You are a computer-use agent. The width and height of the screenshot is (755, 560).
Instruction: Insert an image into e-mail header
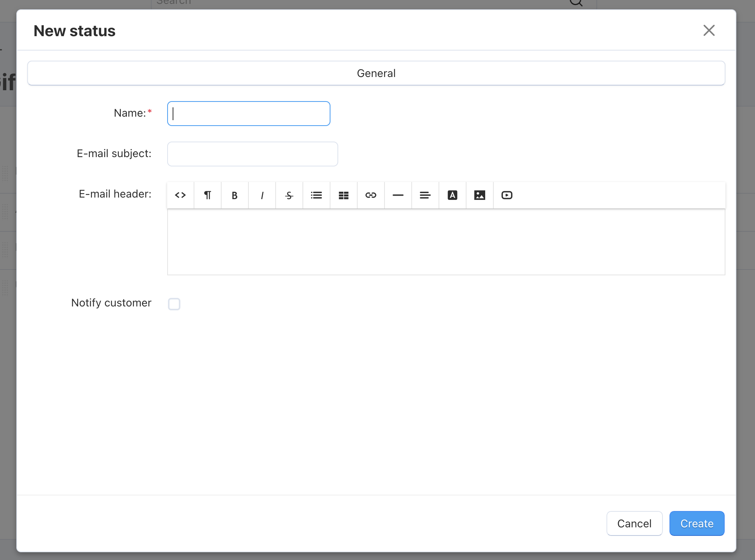(480, 195)
